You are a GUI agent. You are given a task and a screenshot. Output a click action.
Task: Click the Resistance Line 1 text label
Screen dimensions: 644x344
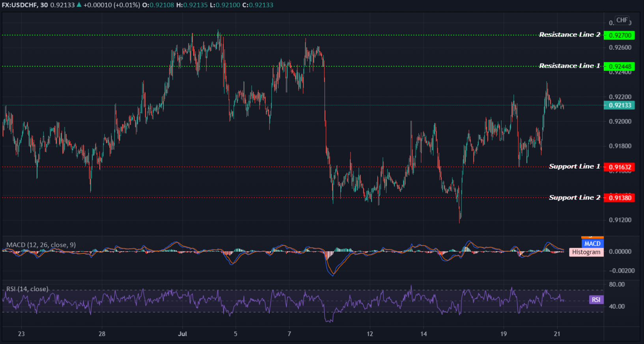point(569,66)
